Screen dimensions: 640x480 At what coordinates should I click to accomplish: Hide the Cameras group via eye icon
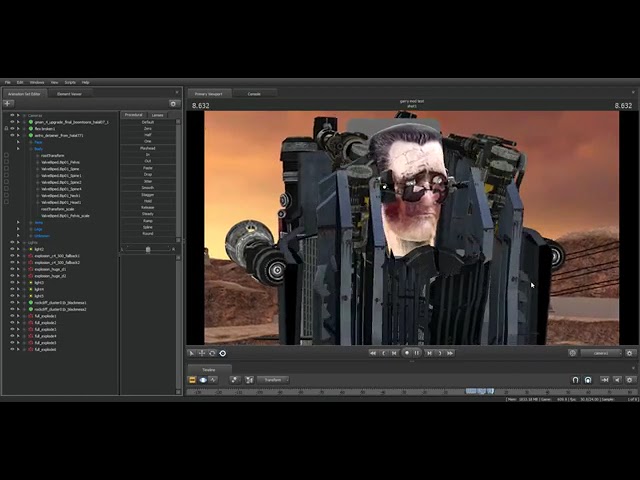[x=12, y=116]
